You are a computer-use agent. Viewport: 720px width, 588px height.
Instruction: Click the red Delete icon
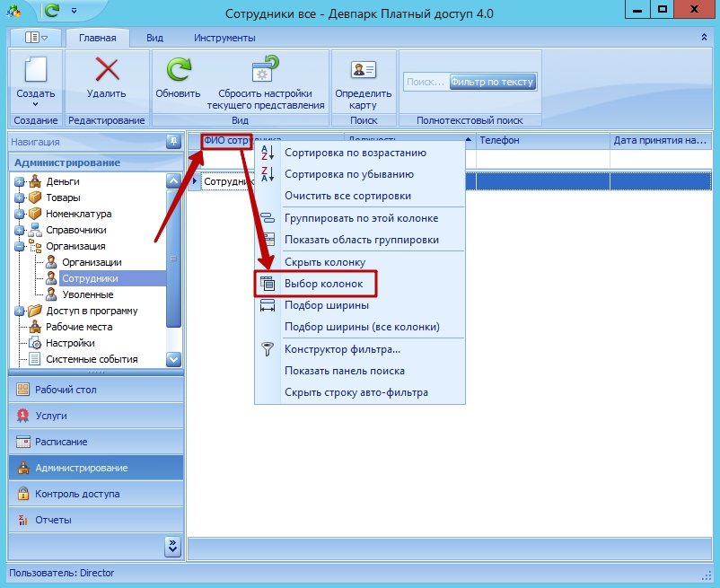[107, 71]
